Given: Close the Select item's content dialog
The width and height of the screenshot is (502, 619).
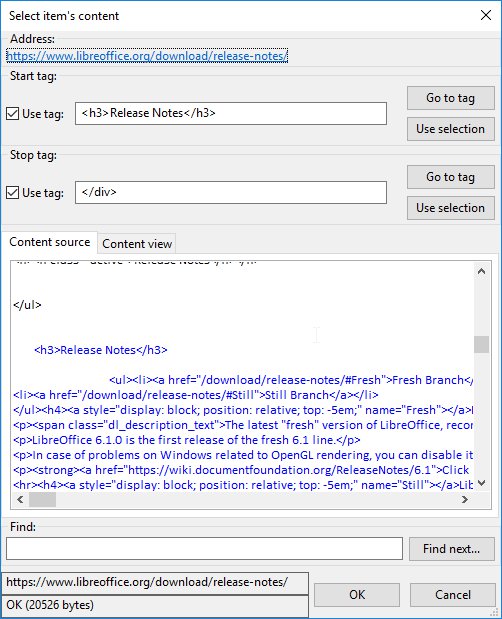Looking at the screenshot, I should tap(486, 15).
